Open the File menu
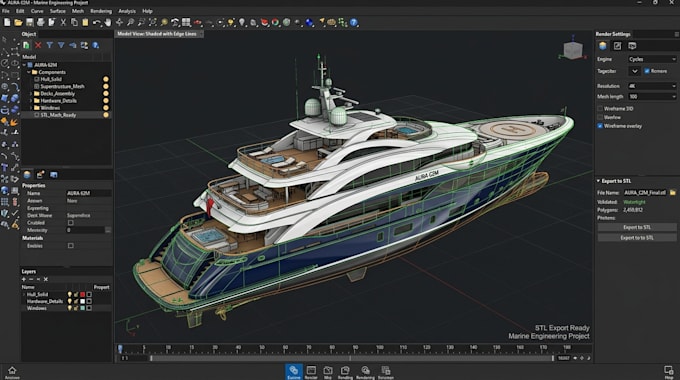The height and width of the screenshot is (380, 680). (6, 11)
